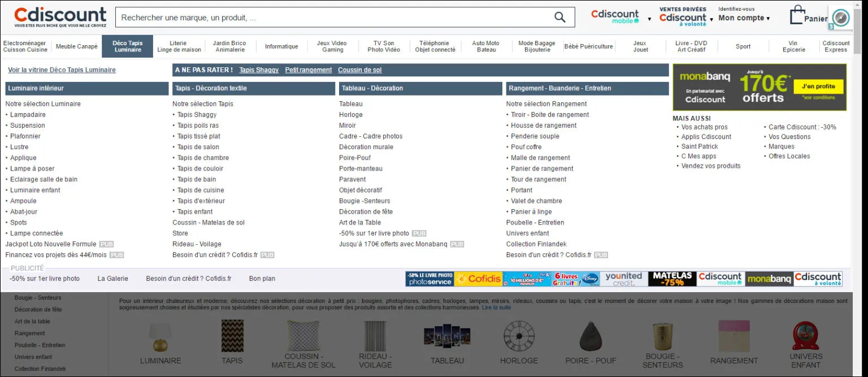This screenshot has height=377, width=868.
Task: Expand the Mon compte dropdown
Action: pos(744,18)
